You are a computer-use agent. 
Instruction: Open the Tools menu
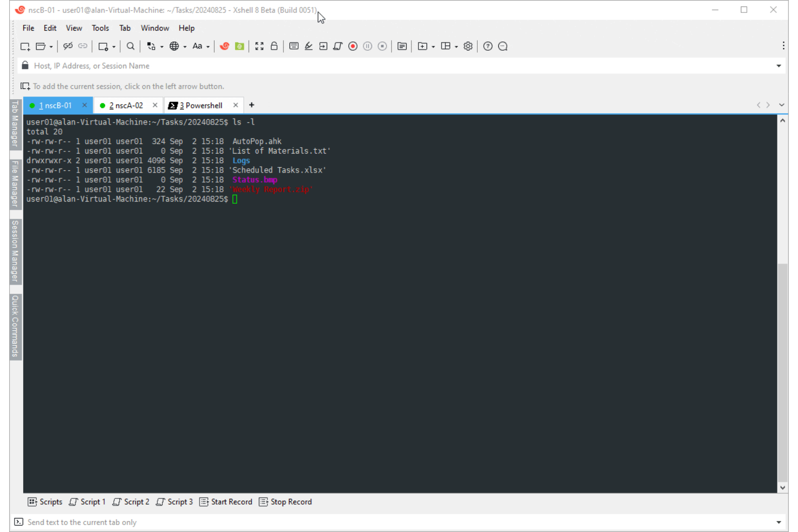[100, 28]
